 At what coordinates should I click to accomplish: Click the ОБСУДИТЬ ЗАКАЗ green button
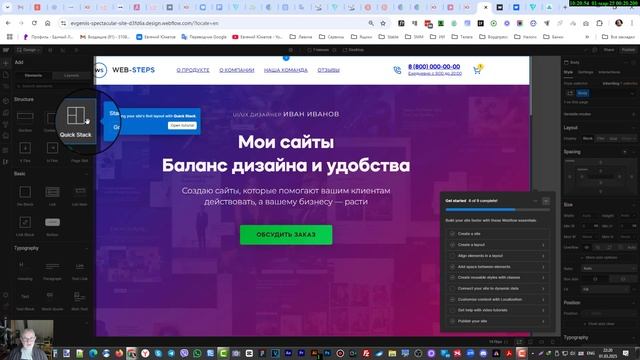pos(286,235)
